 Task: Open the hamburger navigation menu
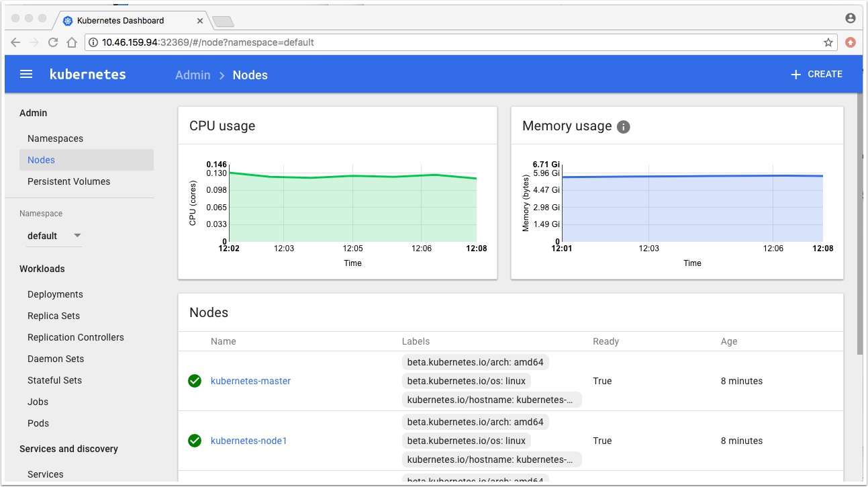(26, 75)
